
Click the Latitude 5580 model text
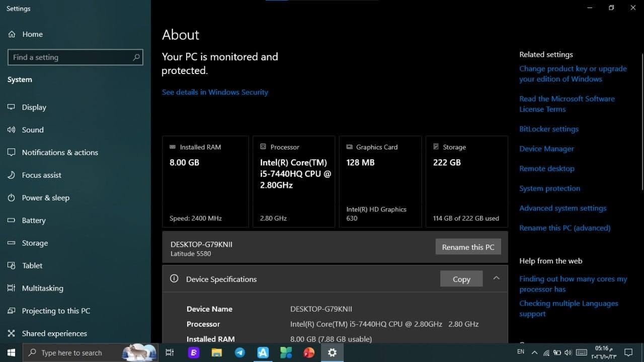coord(191,254)
